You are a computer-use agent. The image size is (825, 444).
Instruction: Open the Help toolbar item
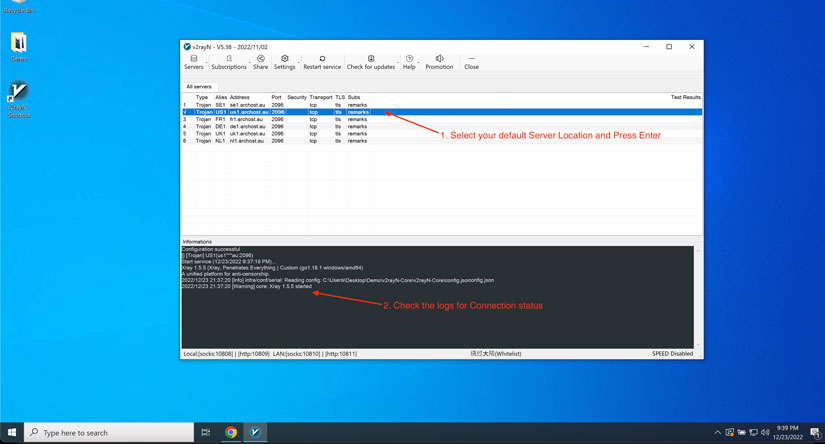coord(409,62)
